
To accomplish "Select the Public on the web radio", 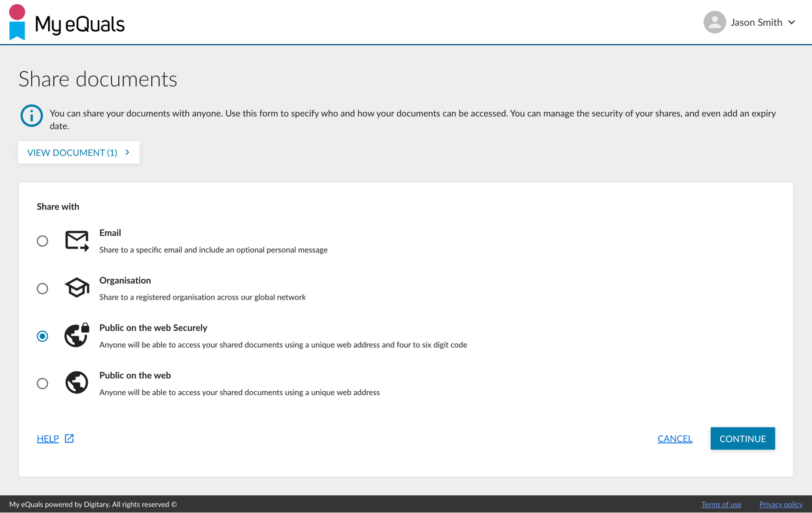I will coord(42,384).
